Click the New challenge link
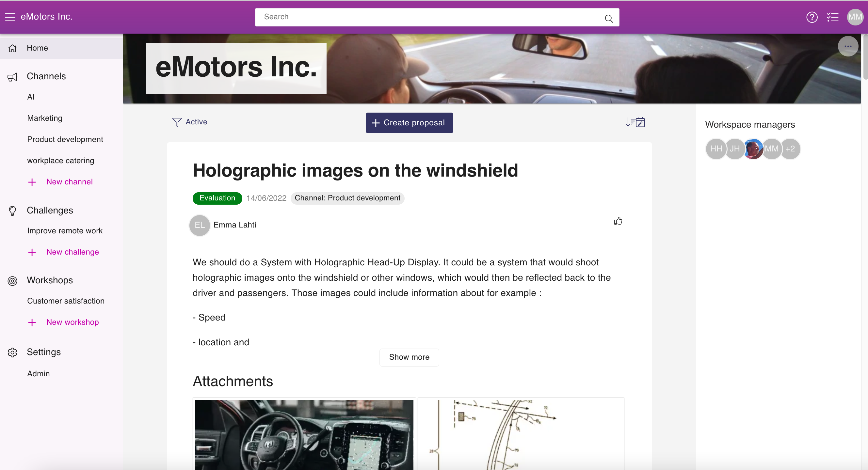Image resolution: width=868 pixels, height=470 pixels. [x=72, y=252]
